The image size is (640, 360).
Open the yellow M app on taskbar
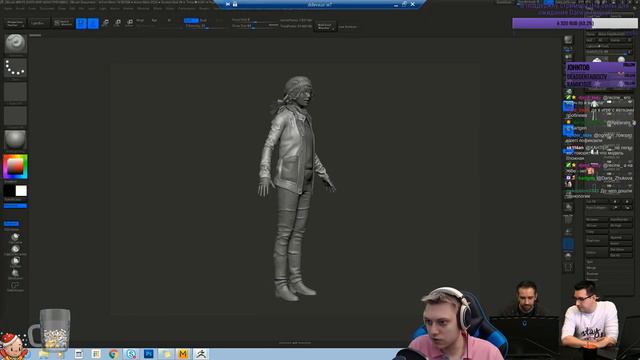point(183,354)
